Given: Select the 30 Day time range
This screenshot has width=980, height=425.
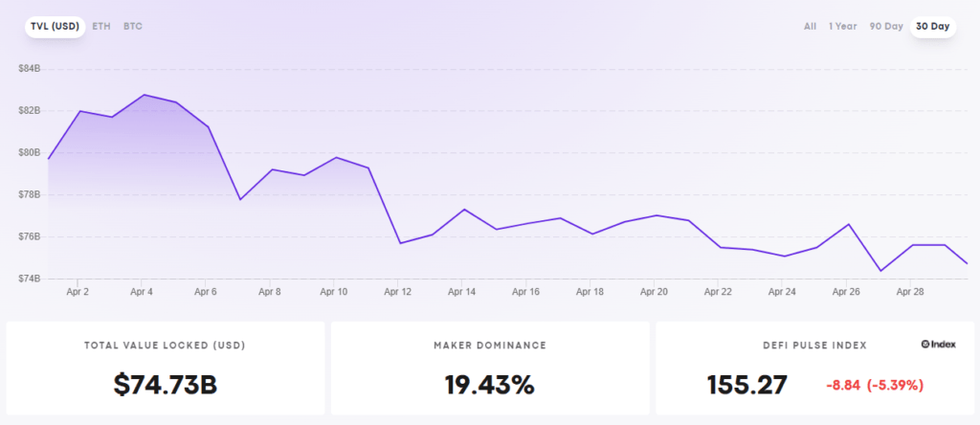Looking at the screenshot, I should pyautogui.click(x=932, y=26).
